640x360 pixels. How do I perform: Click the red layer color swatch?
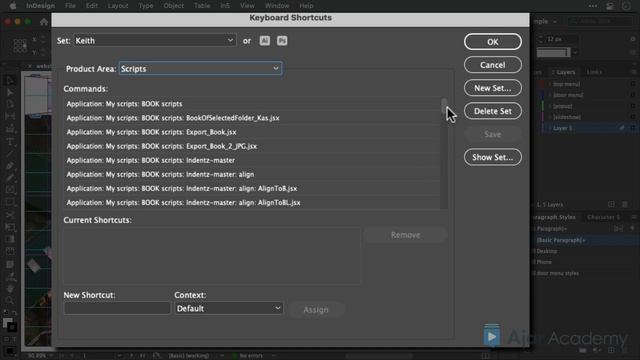542,84
